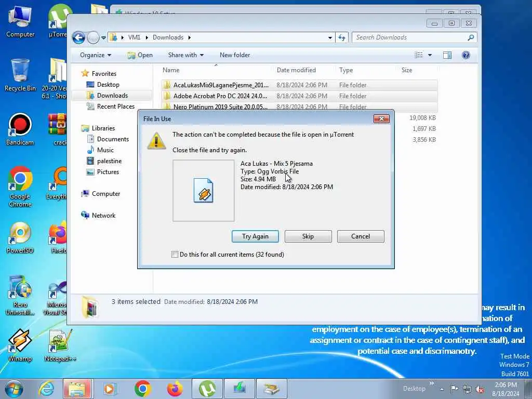Click New folder in the toolbar
532x399 pixels.
(x=235, y=55)
